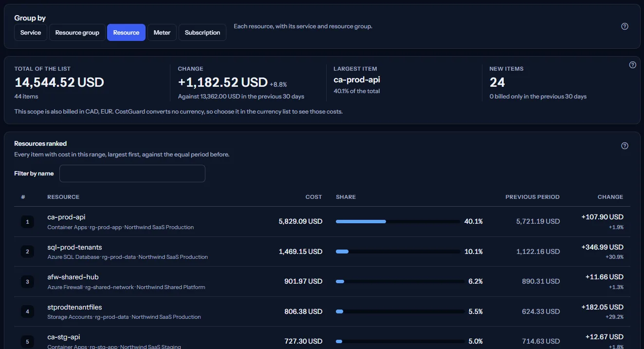Sort by PREVIOUS PERIOD column header
The image size is (644, 349).
(x=533, y=197)
